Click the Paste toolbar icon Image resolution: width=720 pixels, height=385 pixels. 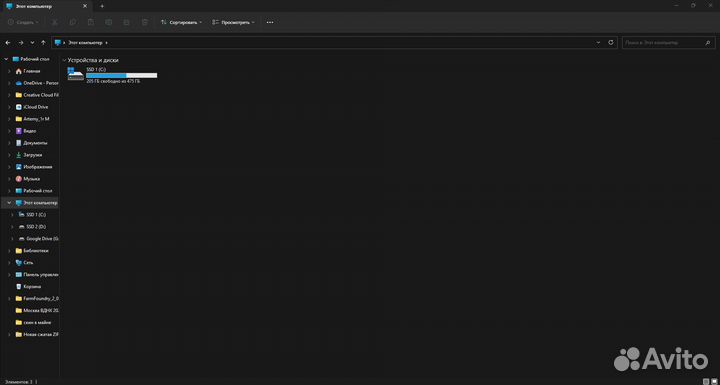[90, 22]
